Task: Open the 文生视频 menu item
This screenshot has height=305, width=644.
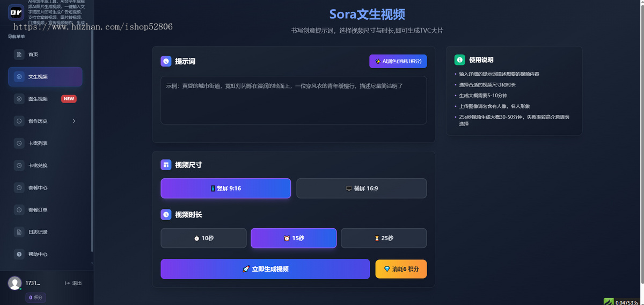Action: click(x=45, y=77)
